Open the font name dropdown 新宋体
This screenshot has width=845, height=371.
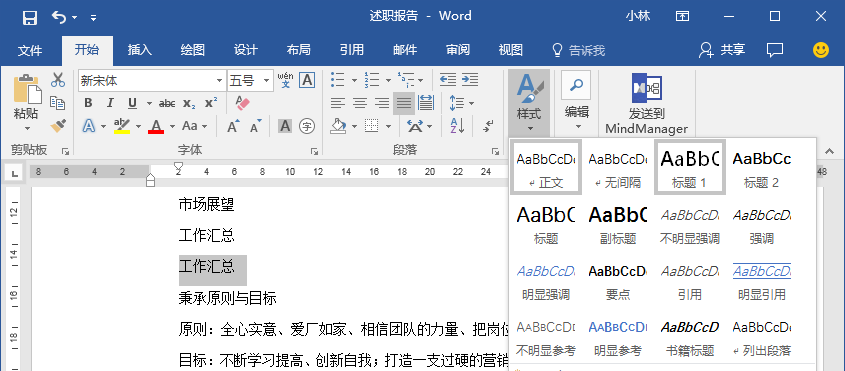pos(219,81)
